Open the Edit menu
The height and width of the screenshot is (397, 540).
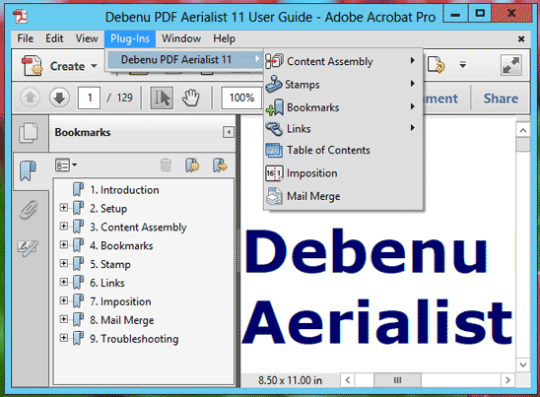(x=54, y=39)
